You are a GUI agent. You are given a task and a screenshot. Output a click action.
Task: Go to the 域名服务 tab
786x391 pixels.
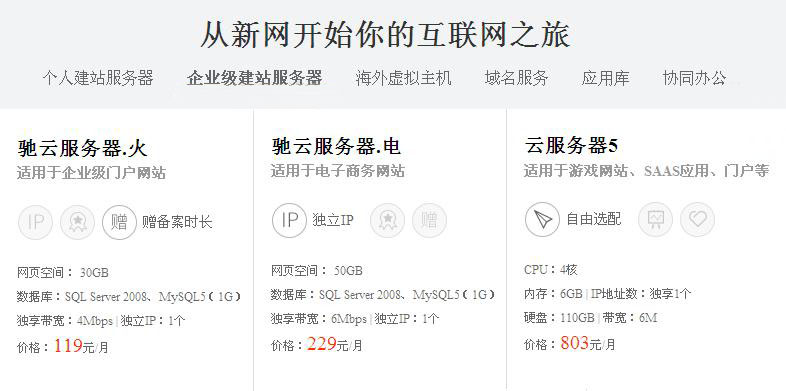pos(516,78)
